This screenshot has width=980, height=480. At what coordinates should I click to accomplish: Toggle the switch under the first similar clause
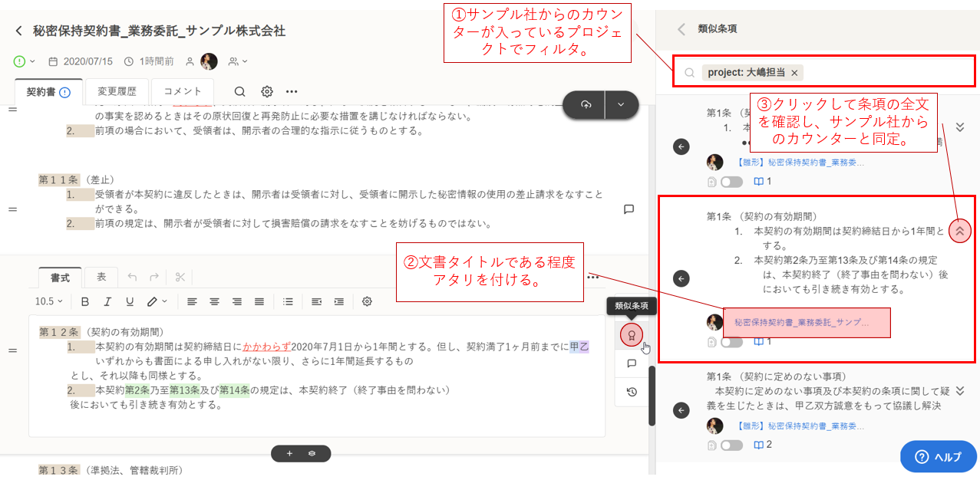coord(731,182)
